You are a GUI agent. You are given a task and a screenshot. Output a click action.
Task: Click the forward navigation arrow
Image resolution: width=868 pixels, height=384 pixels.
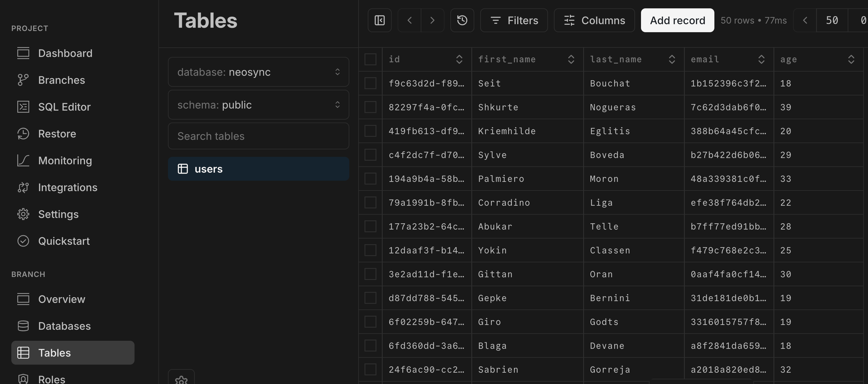(433, 20)
